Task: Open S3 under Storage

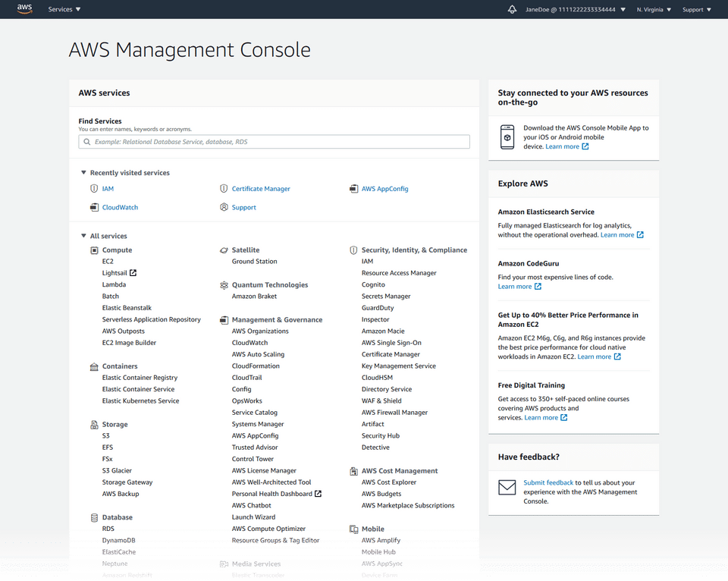Action: [106, 435]
